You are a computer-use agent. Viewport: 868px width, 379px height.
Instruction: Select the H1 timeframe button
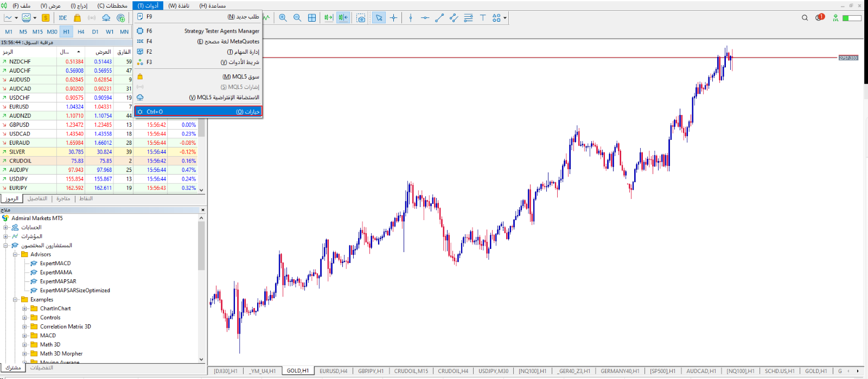click(66, 31)
